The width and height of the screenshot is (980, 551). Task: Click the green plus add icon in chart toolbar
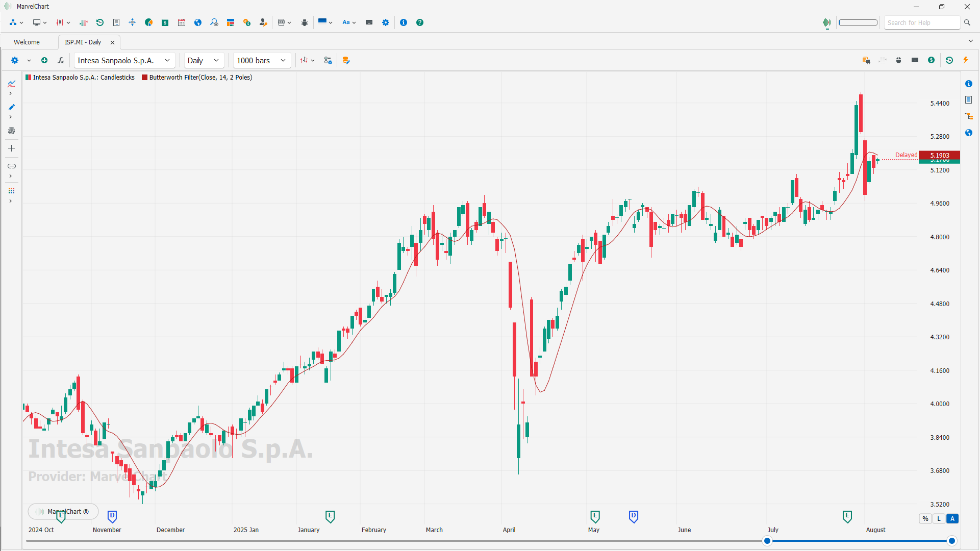click(44, 60)
